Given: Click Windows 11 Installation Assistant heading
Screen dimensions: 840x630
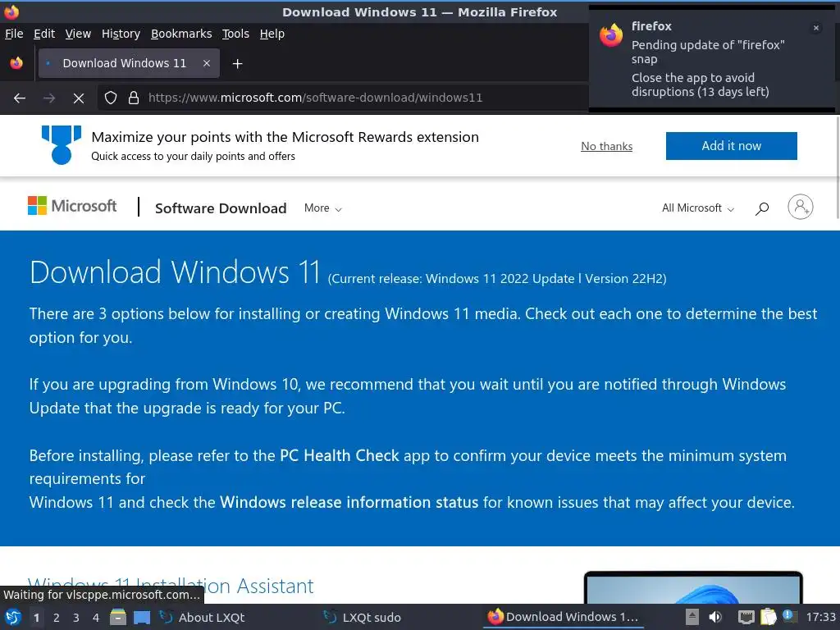Looking at the screenshot, I should pyautogui.click(x=171, y=586).
